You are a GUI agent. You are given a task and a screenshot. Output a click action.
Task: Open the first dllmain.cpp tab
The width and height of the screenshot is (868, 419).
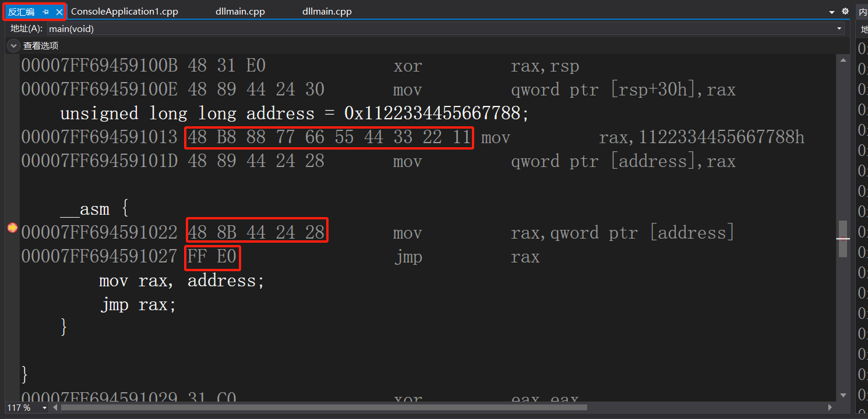(x=240, y=12)
